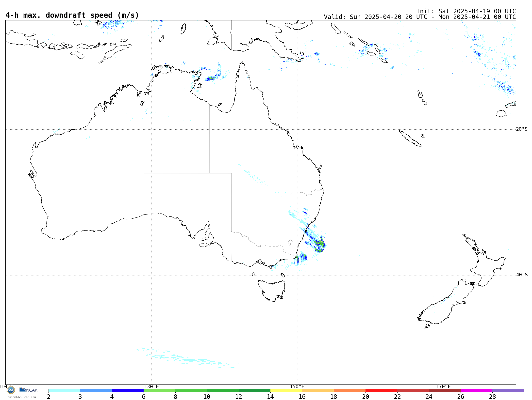This screenshot has width=532, height=400.
Task: Click the dark blue 4-6 m/s swatch
Action: tap(128, 391)
